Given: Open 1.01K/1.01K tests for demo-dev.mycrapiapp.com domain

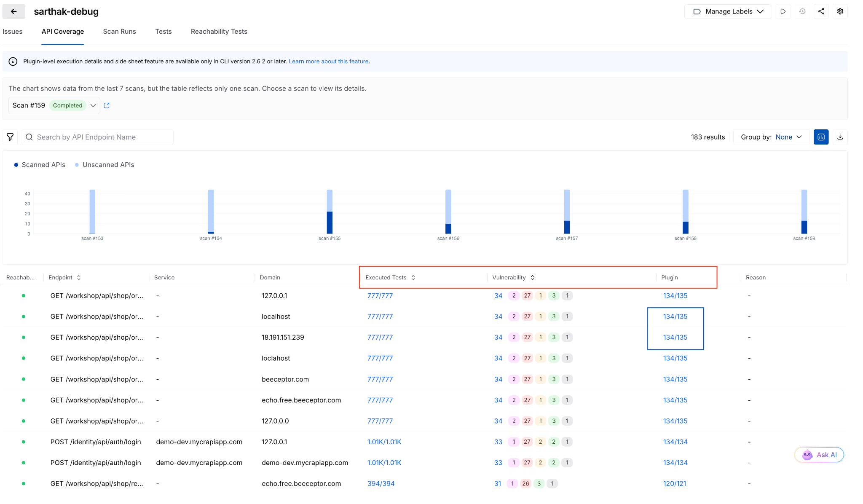Looking at the screenshot, I should pyautogui.click(x=384, y=463).
